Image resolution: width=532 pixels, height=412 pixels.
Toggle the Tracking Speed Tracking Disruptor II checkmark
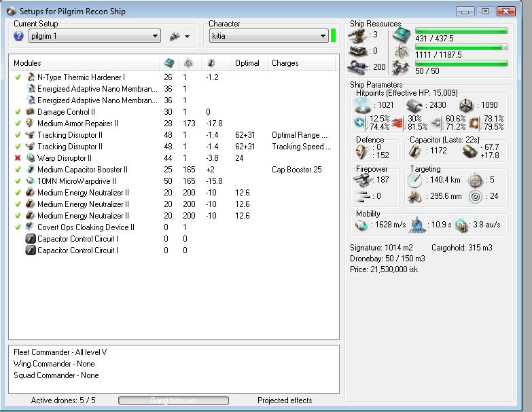pos(18,147)
